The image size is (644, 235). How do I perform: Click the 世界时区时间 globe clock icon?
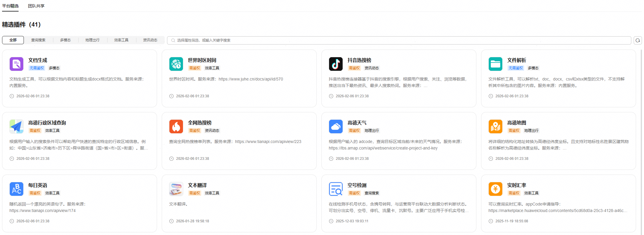pos(176,64)
